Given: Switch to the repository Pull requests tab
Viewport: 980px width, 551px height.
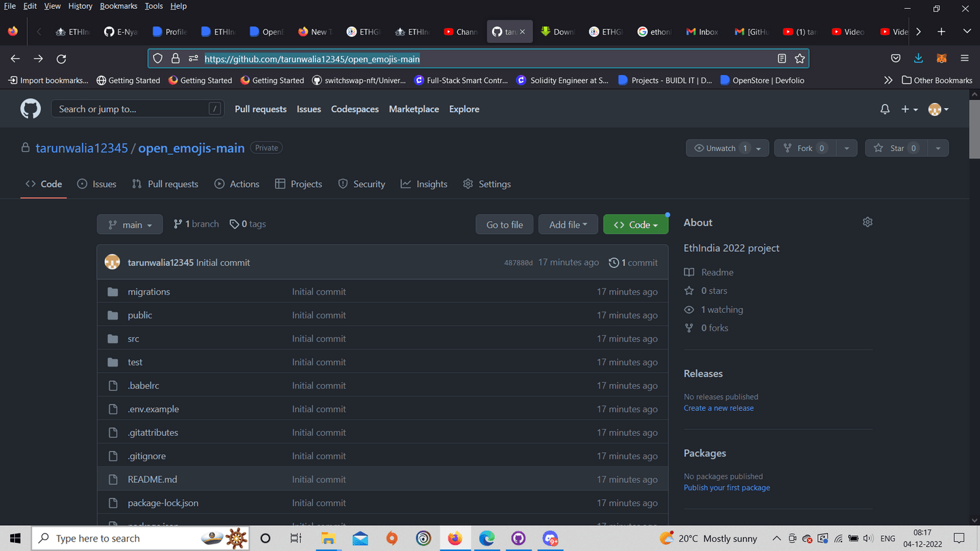Looking at the screenshot, I should (165, 184).
